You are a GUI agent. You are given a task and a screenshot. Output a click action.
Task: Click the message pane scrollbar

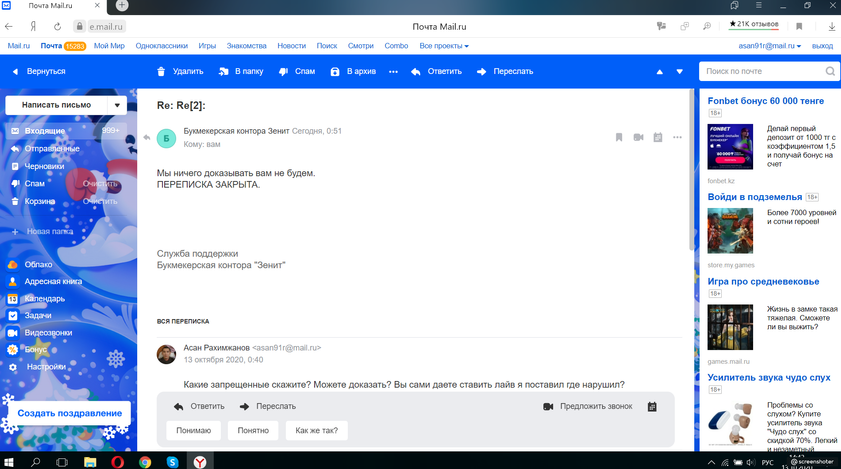[691, 170]
